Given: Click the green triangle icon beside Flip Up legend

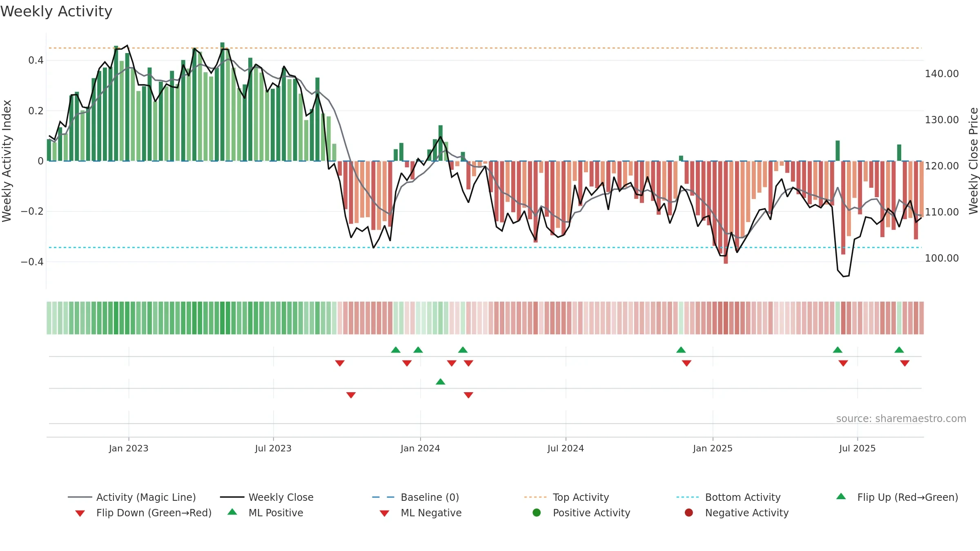Looking at the screenshot, I should click(841, 496).
